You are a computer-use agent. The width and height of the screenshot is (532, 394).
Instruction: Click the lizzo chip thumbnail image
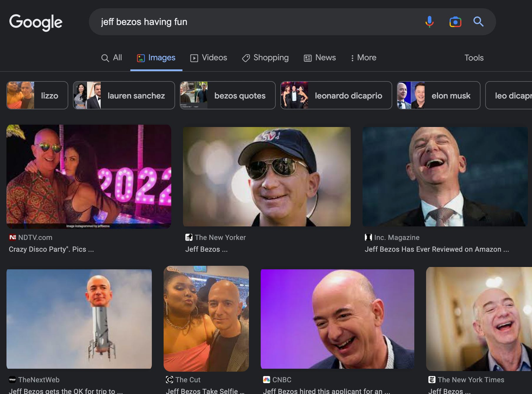[x=21, y=95]
